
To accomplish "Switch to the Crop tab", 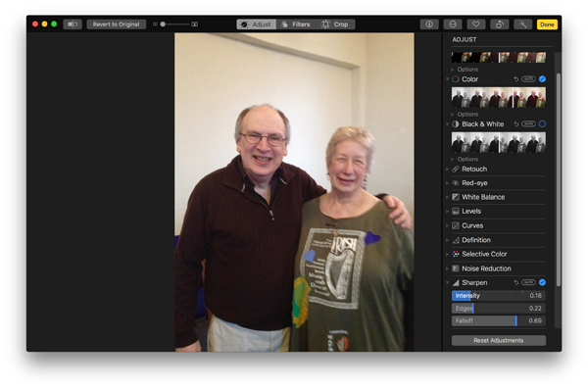I will [x=335, y=24].
